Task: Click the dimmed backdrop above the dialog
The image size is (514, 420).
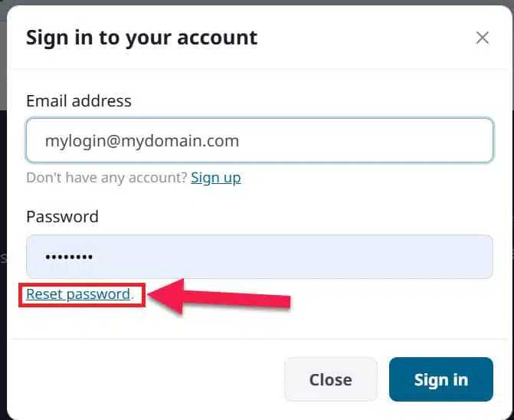Action: click(x=257, y=2)
